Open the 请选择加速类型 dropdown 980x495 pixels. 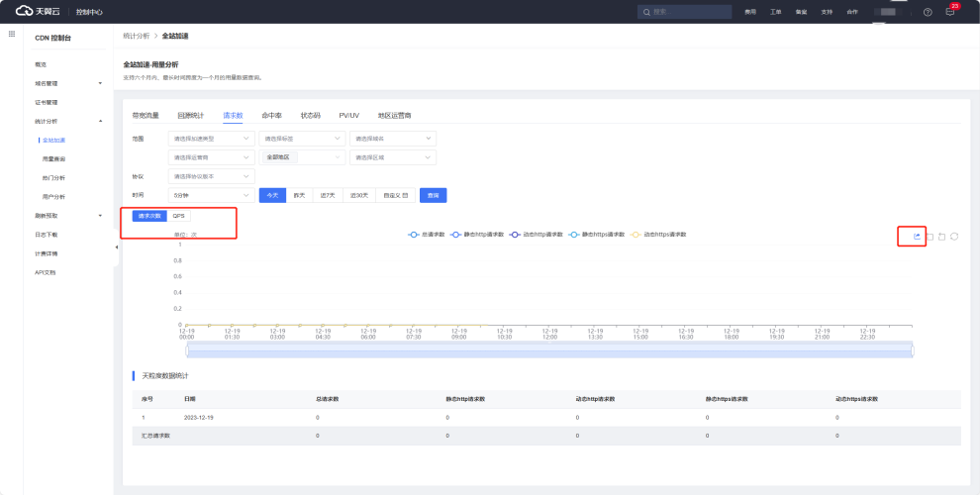coord(211,139)
